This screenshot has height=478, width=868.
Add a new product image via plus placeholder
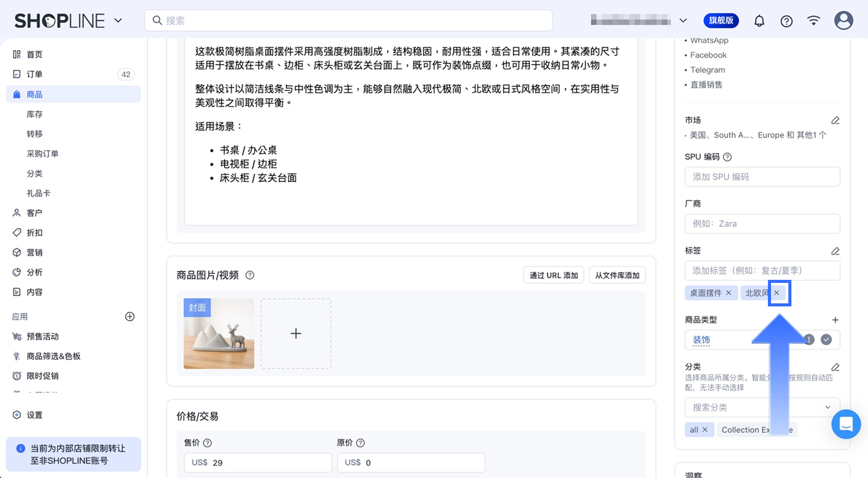tap(296, 333)
